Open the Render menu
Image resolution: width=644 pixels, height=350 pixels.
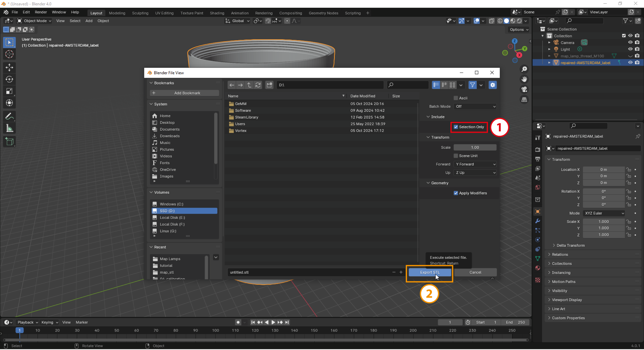(41, 12)
